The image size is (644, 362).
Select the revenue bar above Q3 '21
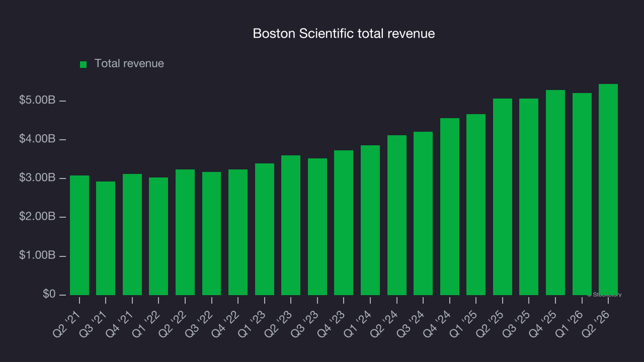point(106,238)
